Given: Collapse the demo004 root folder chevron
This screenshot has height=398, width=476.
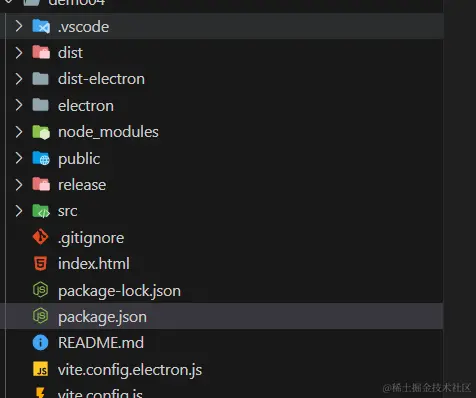Looking at the screenshot, I should [x=8, y=2].
